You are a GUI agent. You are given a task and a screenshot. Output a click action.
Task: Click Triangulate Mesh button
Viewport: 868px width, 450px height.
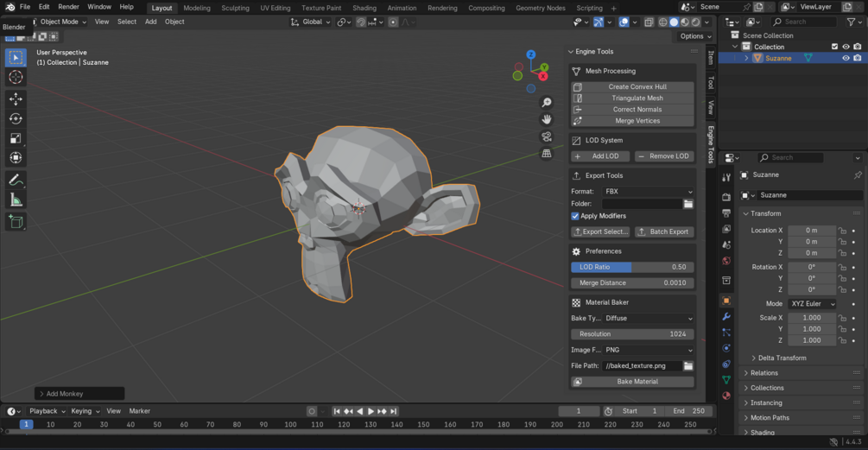(x=632, y=98)
